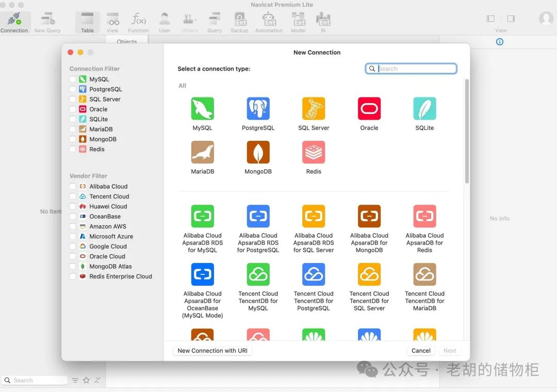Click the New Connection with URI button
This screenshot has width=557, height=392.
click(x=212, y=350)
